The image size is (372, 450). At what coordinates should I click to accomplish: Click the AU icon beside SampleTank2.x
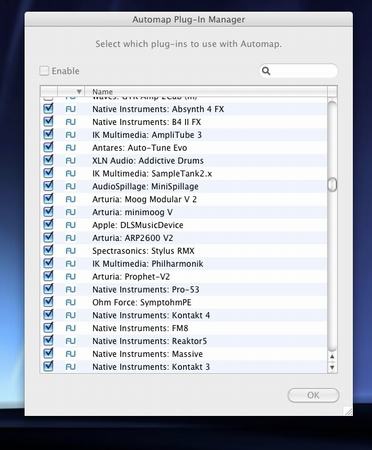pyautogui.click(x=71, y=174)
